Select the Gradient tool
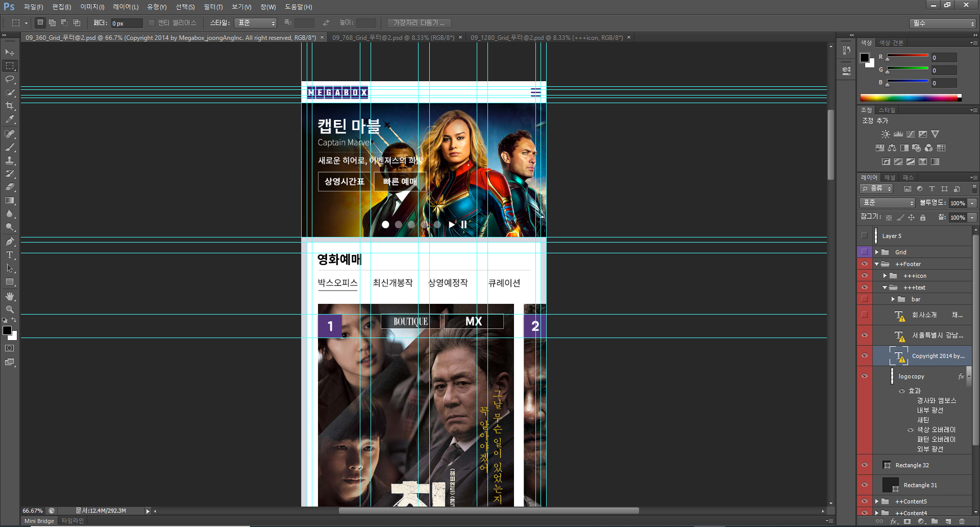The height and width of the screenshot is (527, 980). [x=10, y=200]
